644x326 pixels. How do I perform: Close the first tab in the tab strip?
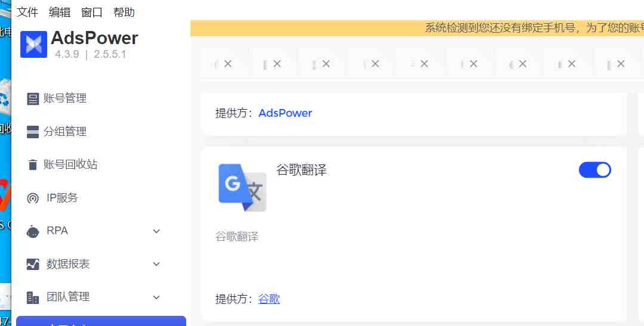[228, 64]
